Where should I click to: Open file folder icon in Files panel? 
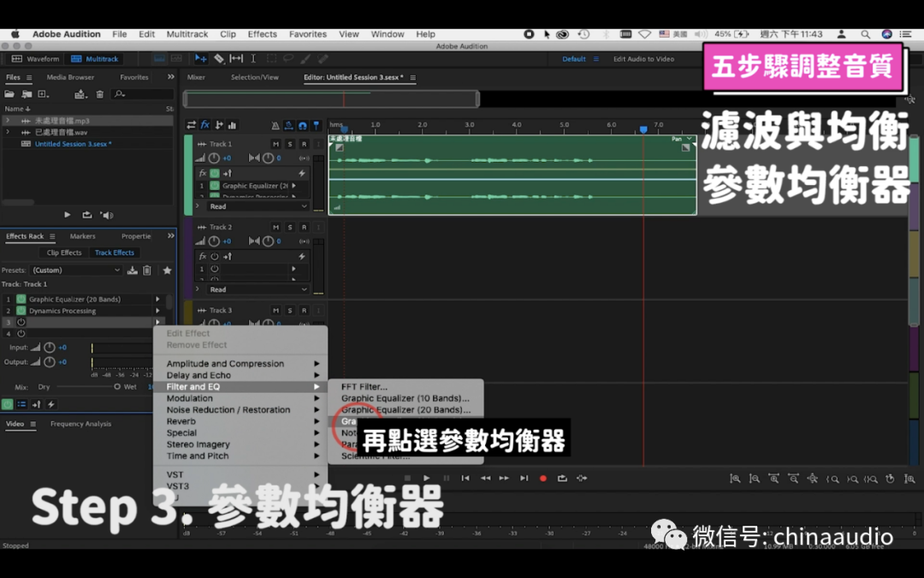coord(9,94)
